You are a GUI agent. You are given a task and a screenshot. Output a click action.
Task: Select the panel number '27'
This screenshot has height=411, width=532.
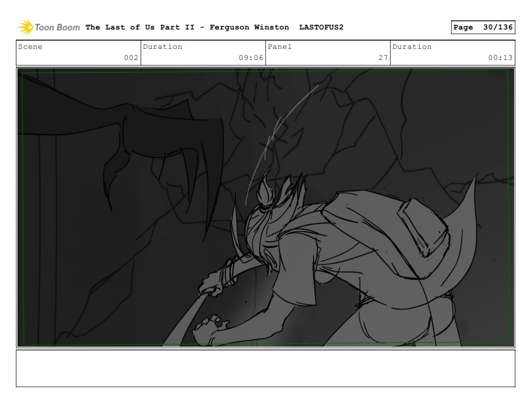click(x=383, y=58)
